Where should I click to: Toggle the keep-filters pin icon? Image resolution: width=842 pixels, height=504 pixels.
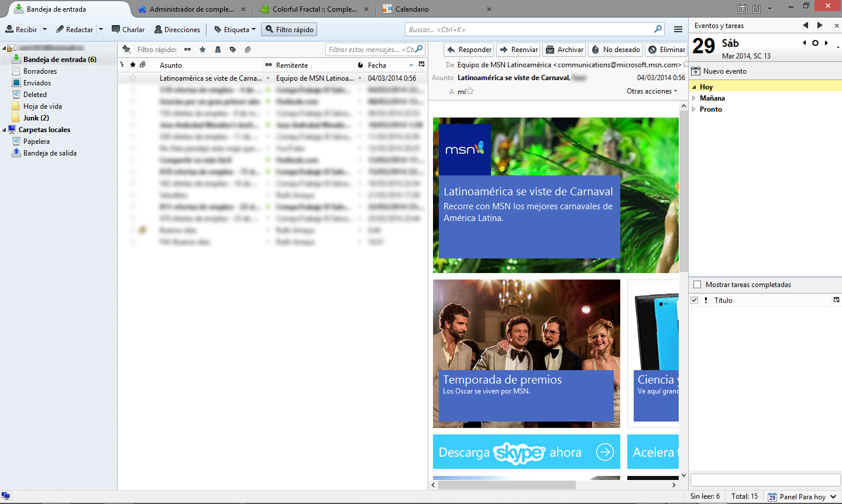(x=126, y=50)
